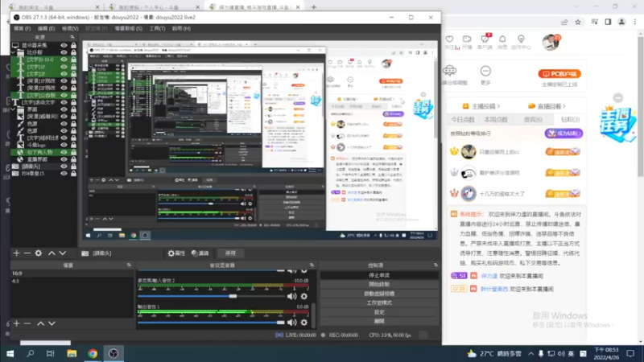Image resolution: width=644 pixels, height=362 pixels.
Task: Move selected source down in the list
Action: [x=63, y=253]
